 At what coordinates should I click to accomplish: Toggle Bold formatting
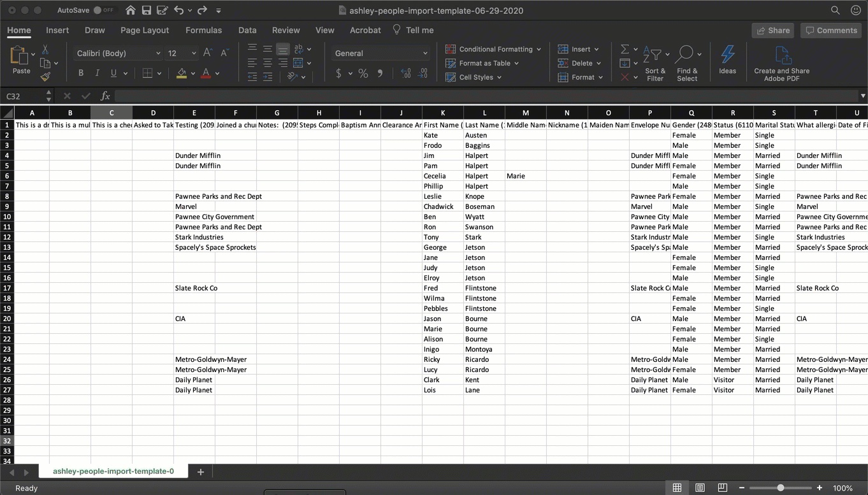point(81,73)
